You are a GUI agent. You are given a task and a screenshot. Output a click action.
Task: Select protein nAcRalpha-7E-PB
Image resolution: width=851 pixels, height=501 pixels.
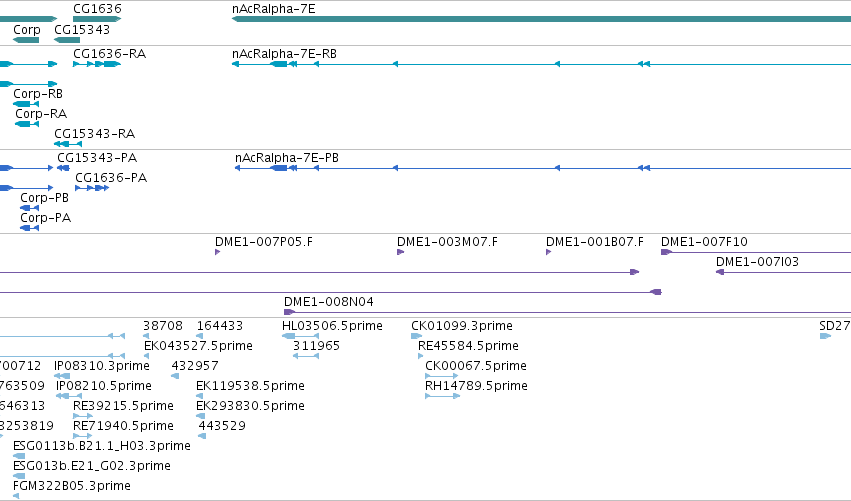[x=287, y=158]
